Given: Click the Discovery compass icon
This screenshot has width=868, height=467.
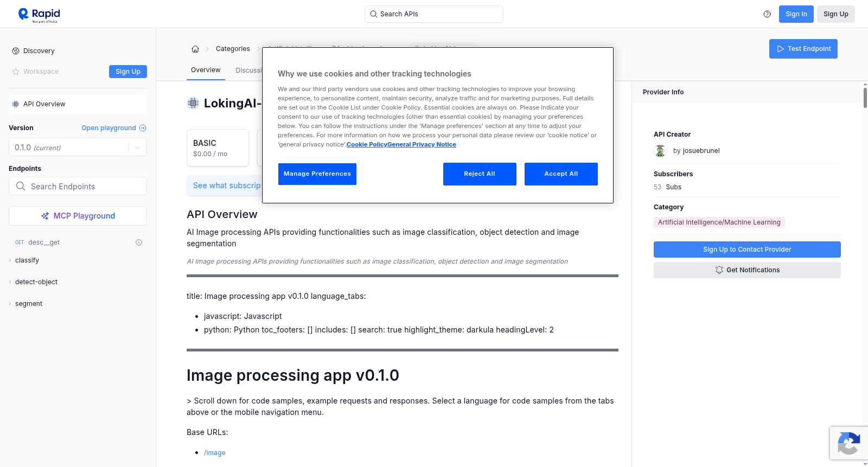Looking at the screenshot, I should [x=16, y=51].
